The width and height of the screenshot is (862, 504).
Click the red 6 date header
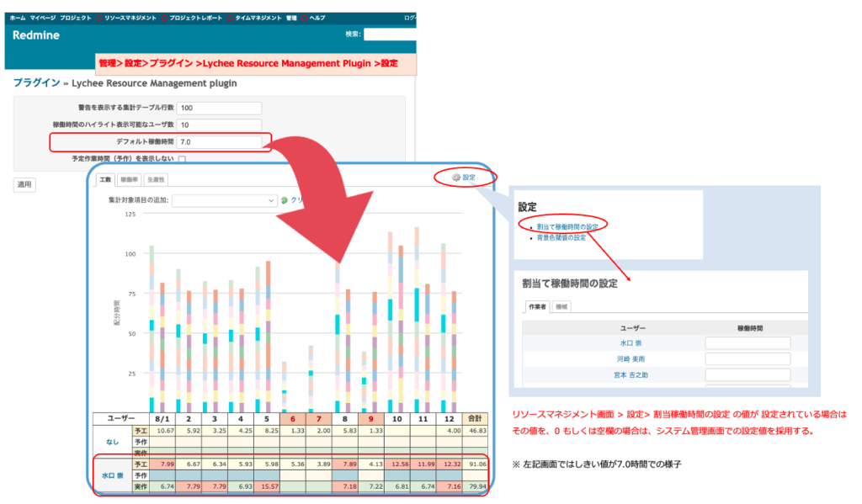[292, 419]
